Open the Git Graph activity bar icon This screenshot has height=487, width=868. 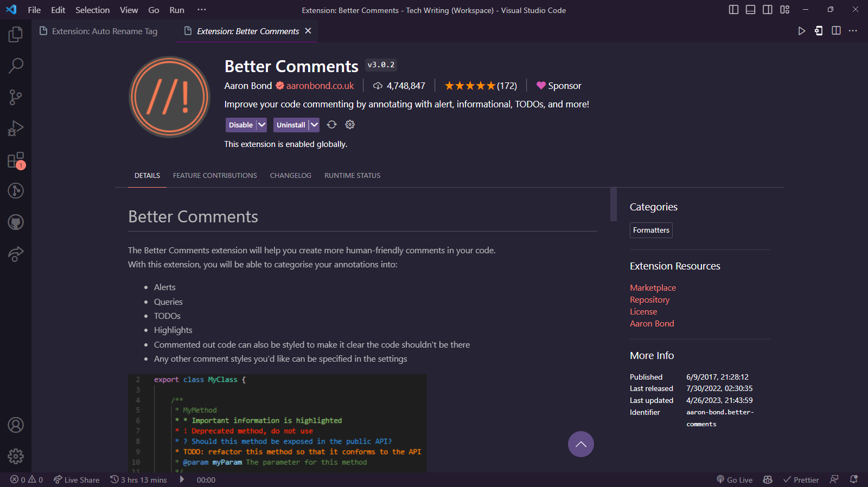(16, 191)
